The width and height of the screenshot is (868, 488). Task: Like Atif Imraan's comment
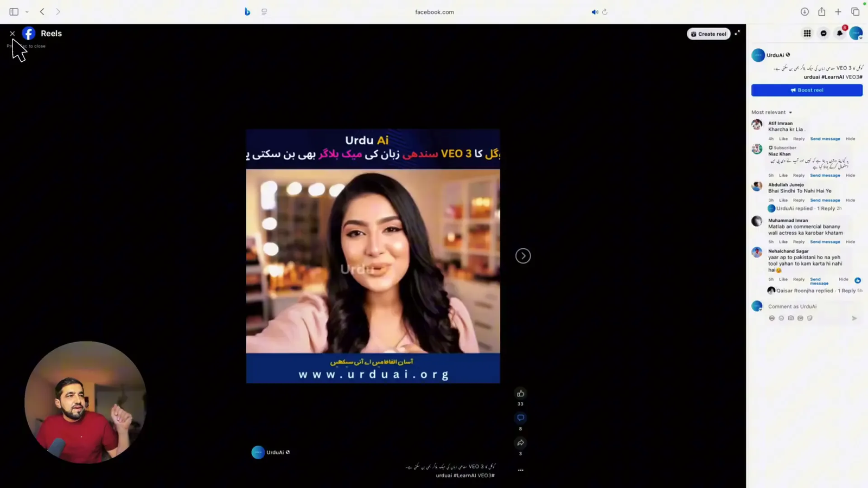[x=783, y=139]
